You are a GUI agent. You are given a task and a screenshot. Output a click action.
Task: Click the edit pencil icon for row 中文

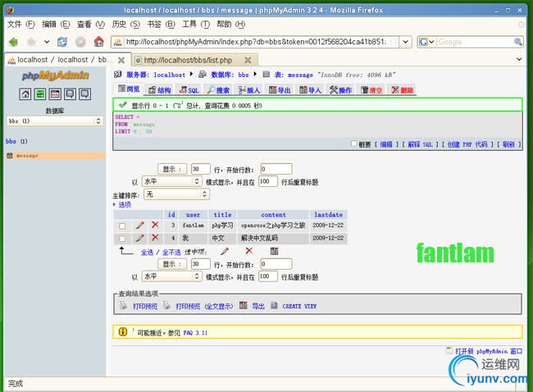tap(139, 238)
